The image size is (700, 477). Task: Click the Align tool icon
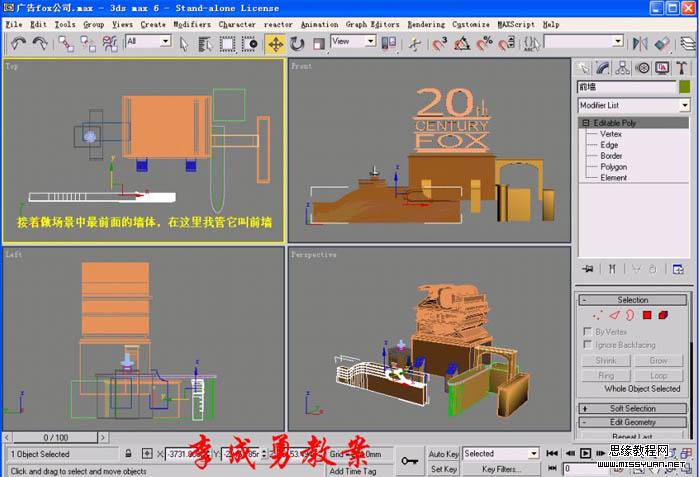click(x=662, y=44)
